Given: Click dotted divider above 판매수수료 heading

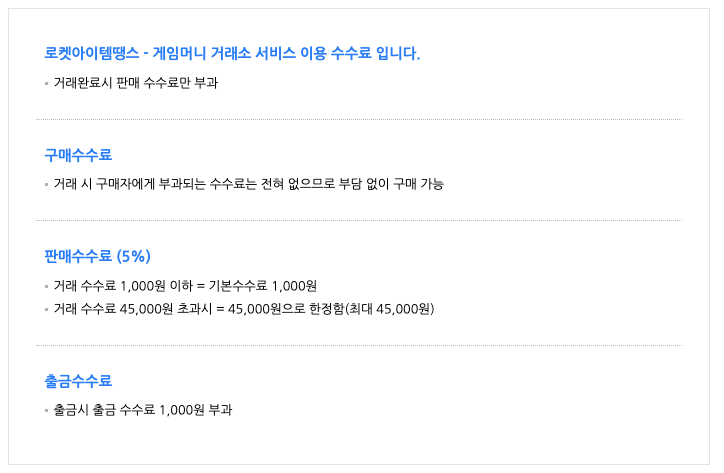Looking at the screenshot, I should (x=358, y=220).
